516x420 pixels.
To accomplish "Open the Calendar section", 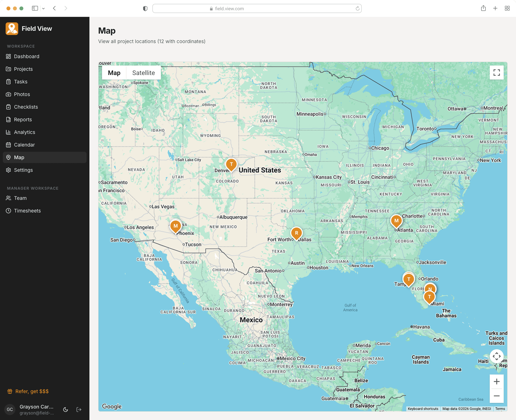I will click(45, 145).
